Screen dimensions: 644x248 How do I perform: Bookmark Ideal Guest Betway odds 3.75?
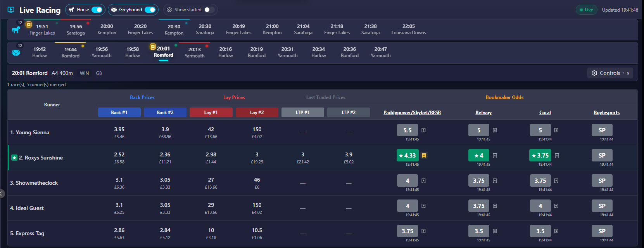coord(495,206)
